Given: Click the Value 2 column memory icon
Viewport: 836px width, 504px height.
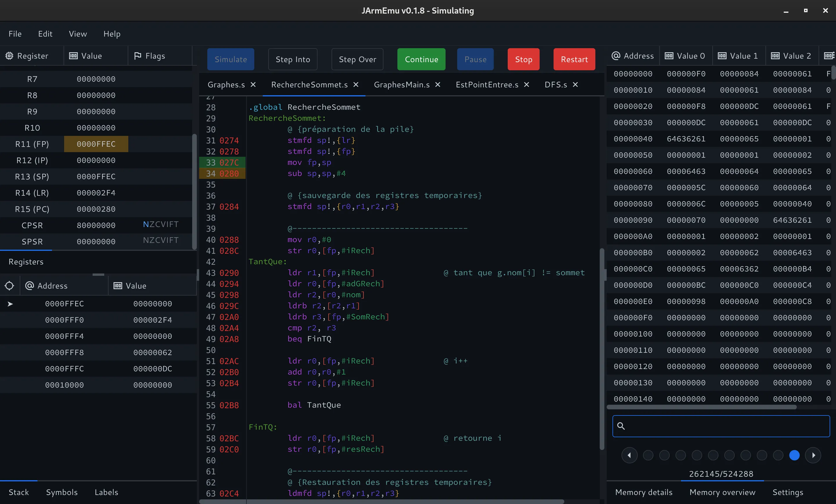Looking at the screenshot, I should pyautogui.click(x=775, y=56).
